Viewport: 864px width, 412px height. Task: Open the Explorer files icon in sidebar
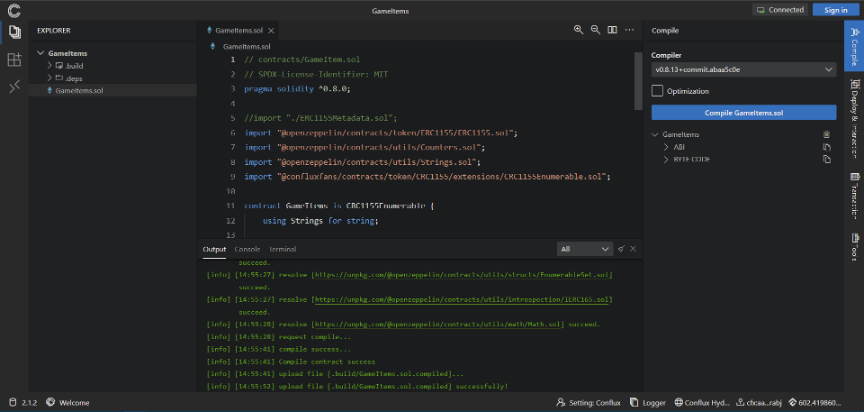click(14, 32)
